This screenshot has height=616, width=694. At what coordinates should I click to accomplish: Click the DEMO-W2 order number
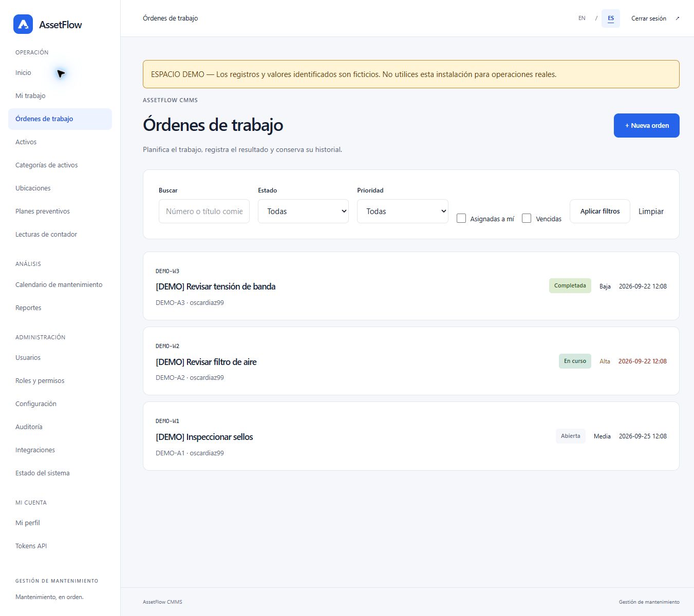(167, 346)
